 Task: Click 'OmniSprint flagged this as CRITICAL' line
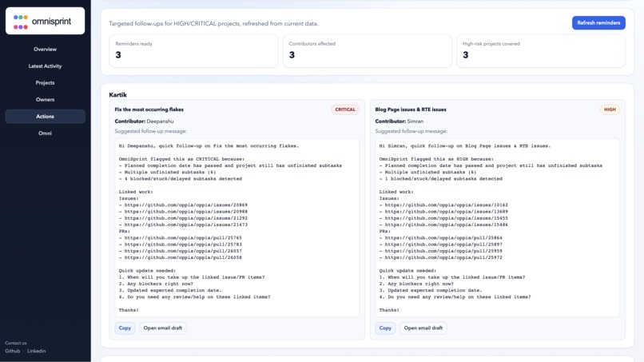click(x=181, y=159)
